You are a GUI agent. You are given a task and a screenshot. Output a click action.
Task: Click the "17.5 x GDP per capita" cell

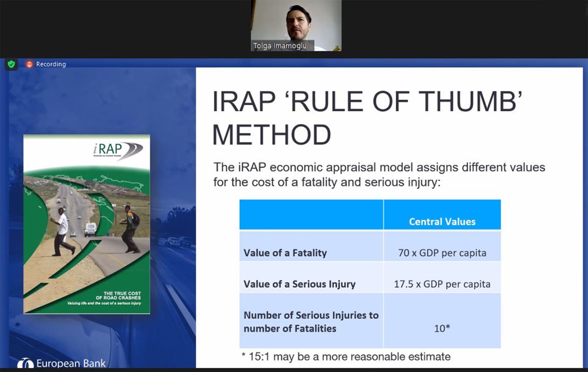coord(442,284)
